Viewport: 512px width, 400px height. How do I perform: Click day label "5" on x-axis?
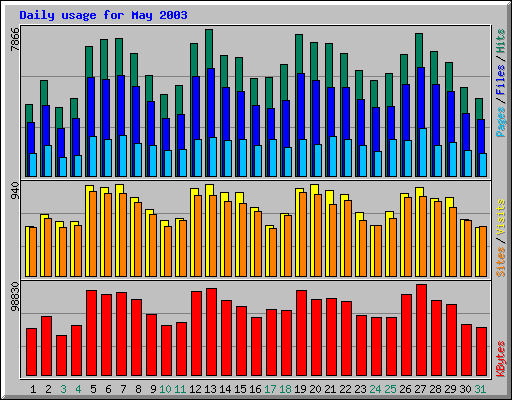pos(93,389)
